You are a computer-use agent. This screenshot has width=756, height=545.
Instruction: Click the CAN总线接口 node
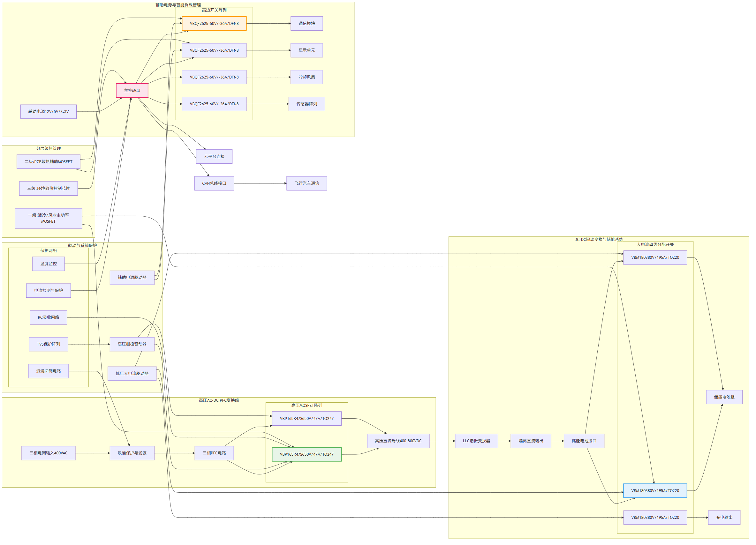pyautogui.click(x=214, y=183)
